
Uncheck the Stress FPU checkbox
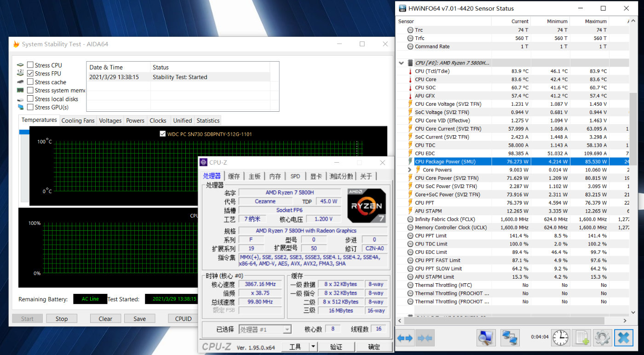point(30,74)
